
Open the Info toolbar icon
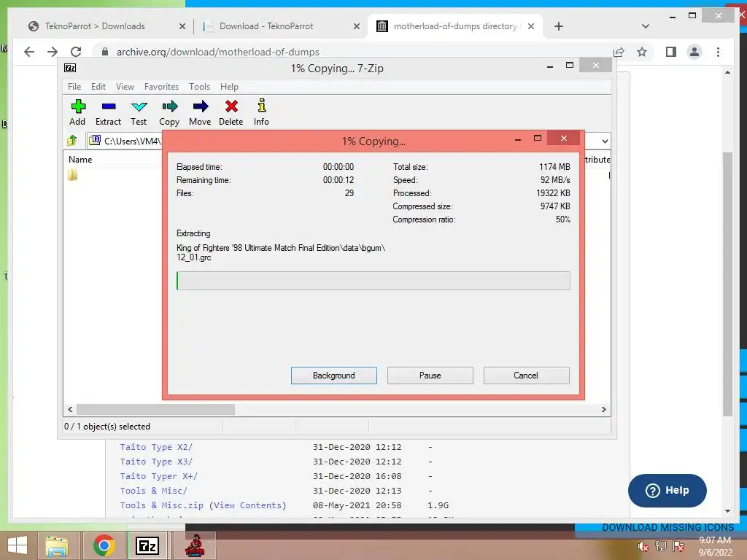262,105
